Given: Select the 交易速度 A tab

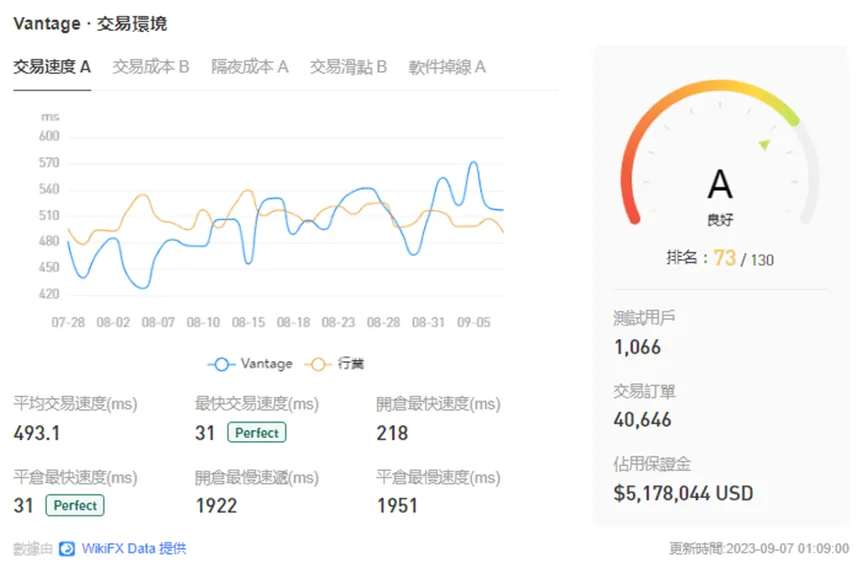Looking at the screenshot, I should (x=52, y=67).
